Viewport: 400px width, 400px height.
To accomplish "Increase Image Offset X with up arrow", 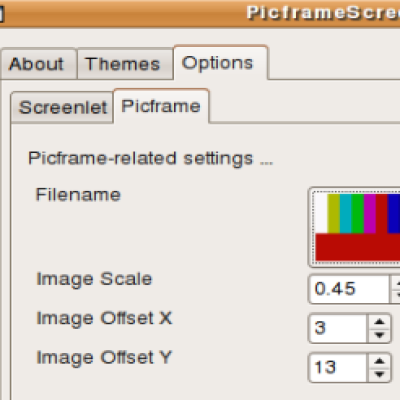I will [x=379, y=322].
